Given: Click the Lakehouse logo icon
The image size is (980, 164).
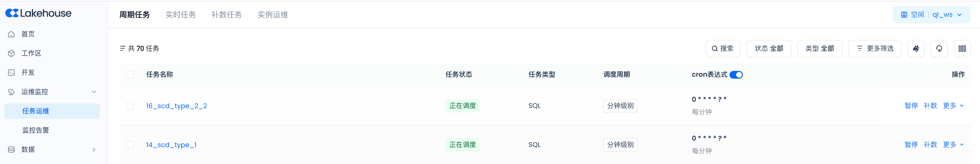Looking at the screenshot, I should tap(12, 13).
